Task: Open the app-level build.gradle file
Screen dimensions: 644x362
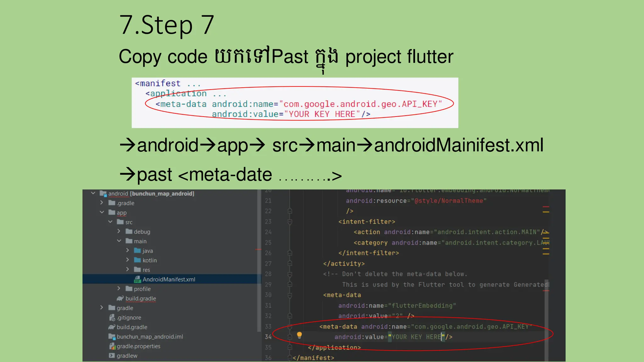Action: point(141,298)
